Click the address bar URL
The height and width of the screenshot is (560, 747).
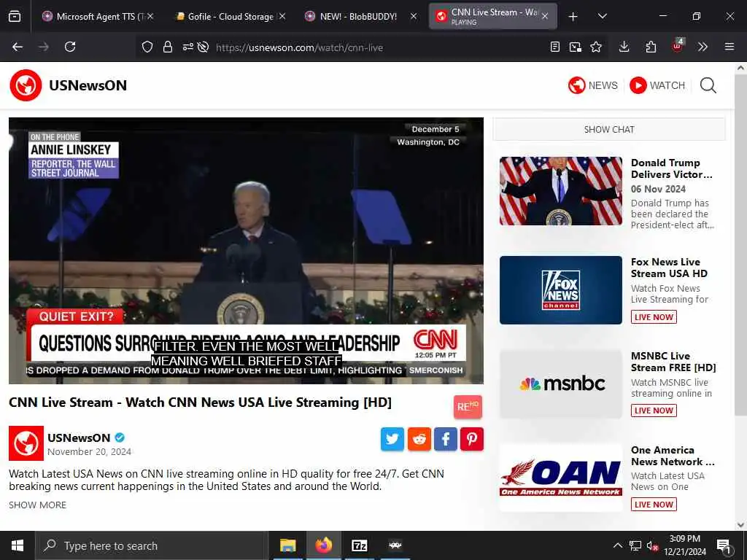tap(299, 47)
